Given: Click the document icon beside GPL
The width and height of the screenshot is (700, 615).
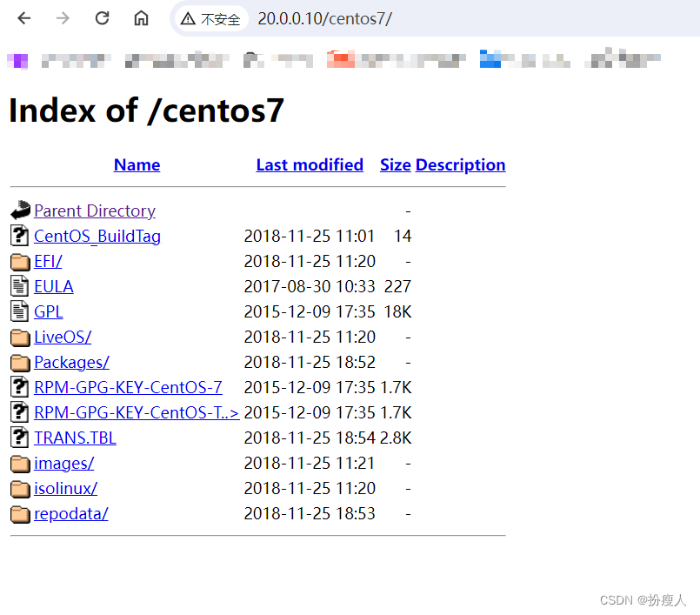Looking at the screenshot, I should coord(20,311).
